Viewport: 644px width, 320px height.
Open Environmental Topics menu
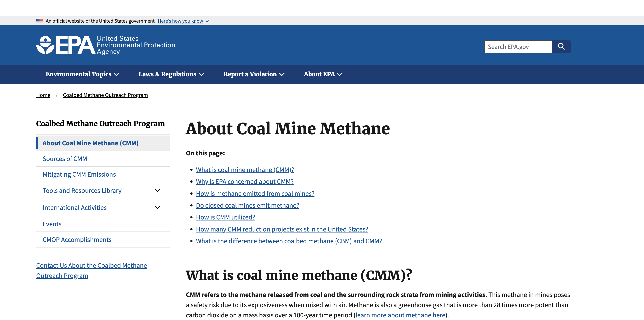82,74
